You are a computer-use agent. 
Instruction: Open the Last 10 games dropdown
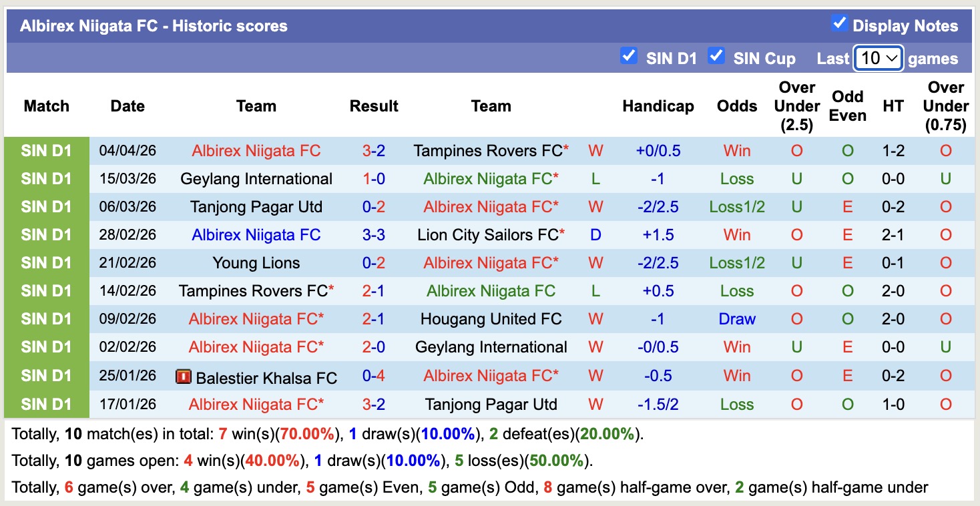click(x=878, y=58)
